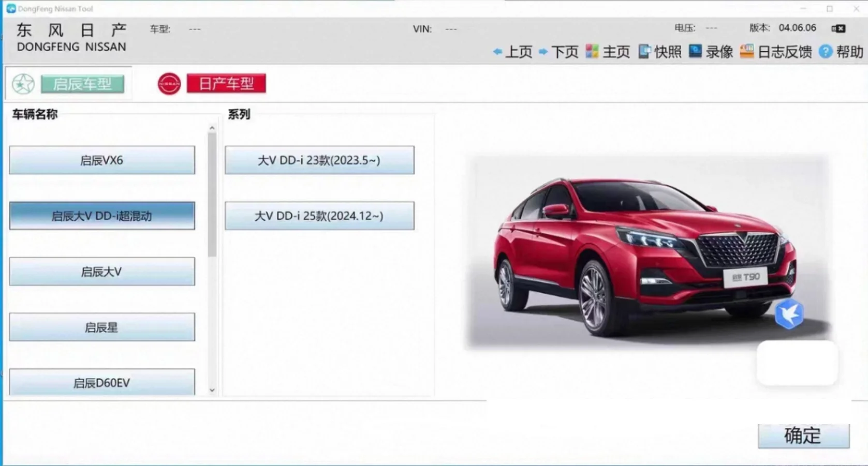This screenshot has height=466, width=868.
Task: Select vehicle 启辰D60EV
Action: (x=102, y=382)
